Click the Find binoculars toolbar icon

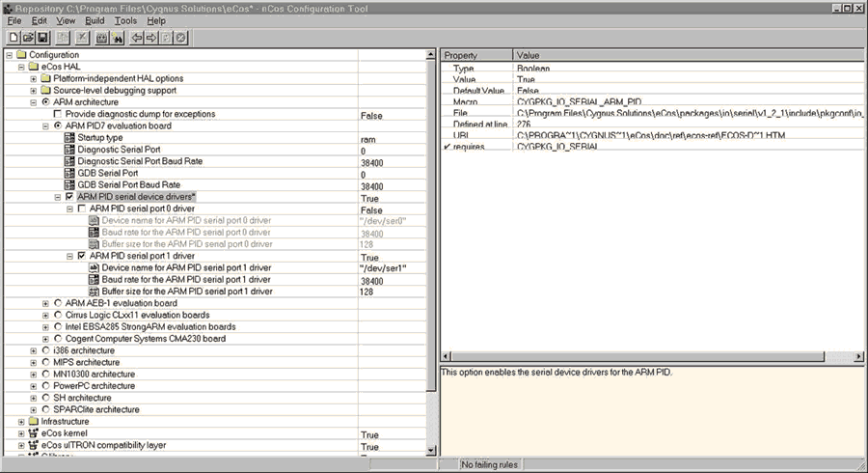(118, 37)
